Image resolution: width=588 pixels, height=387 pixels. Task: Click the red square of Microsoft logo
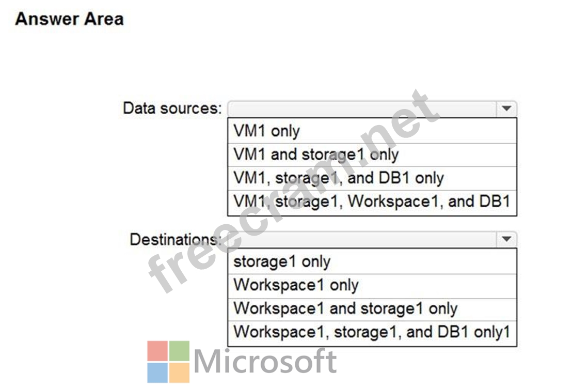point(157,351)
